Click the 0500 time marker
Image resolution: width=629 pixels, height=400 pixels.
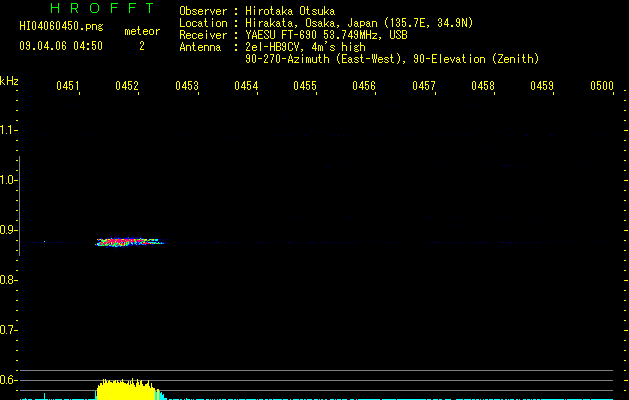click(602, 86)
